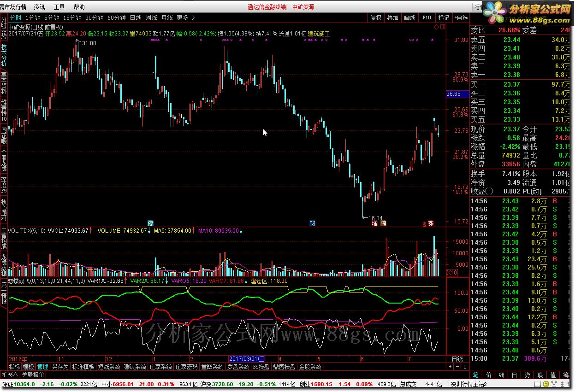Select the 价 price tab
Screen dimensions: 575x392
489,375
